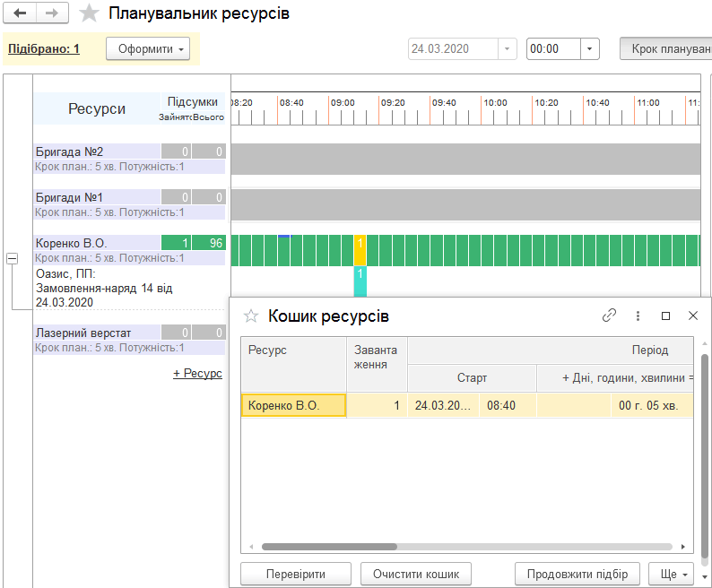
Task: Open the time 00:00 dropdown arrow
Action: tap(589, 48)
